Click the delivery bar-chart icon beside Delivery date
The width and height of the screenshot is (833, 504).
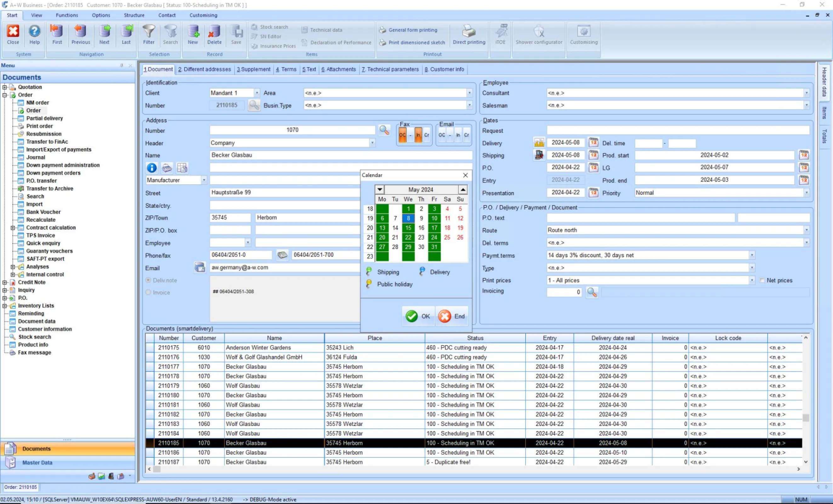tap(539, 143)
